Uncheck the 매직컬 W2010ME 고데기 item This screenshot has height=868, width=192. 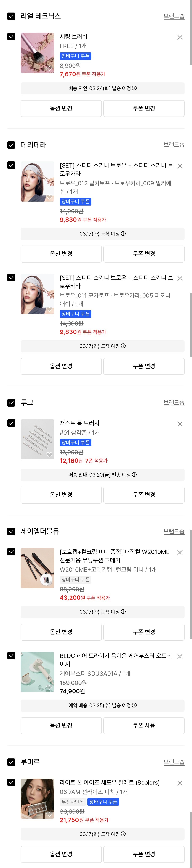coord(11,552)
